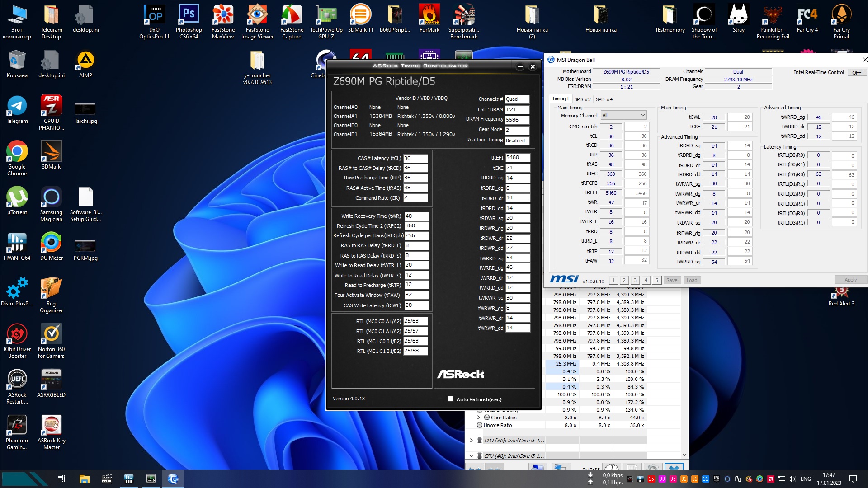Open the Memory Channel dropdown
Viewport: 868px width, 488px height.
(x=624, y=115)
